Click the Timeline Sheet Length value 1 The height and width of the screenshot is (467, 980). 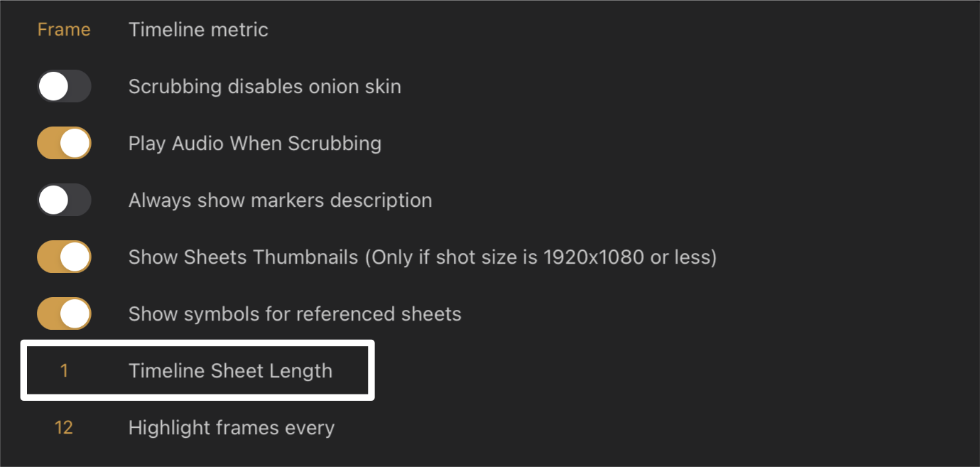pyautogui.click(x=64, y=371)
